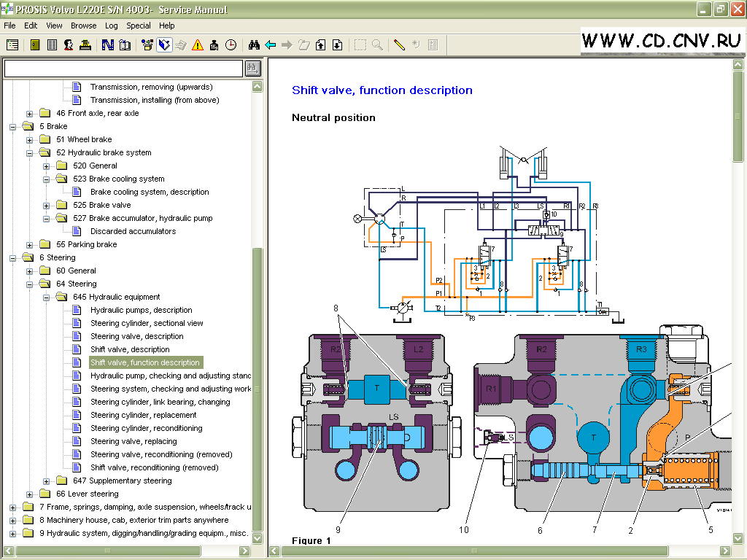This screenshot has width=747, height=560.
Task: Collapse the 5 Brake tree node
Action: tap(13, 127)
